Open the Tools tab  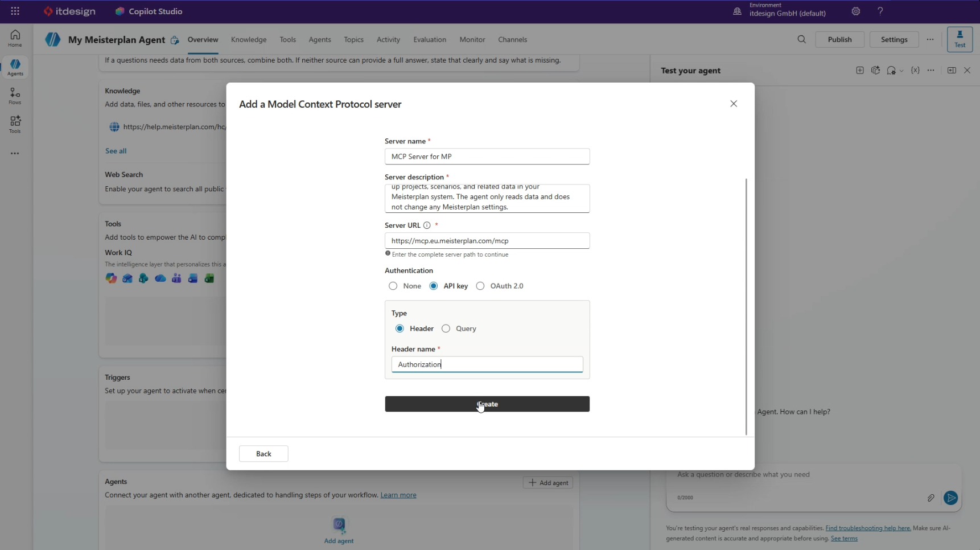point(288,39)
